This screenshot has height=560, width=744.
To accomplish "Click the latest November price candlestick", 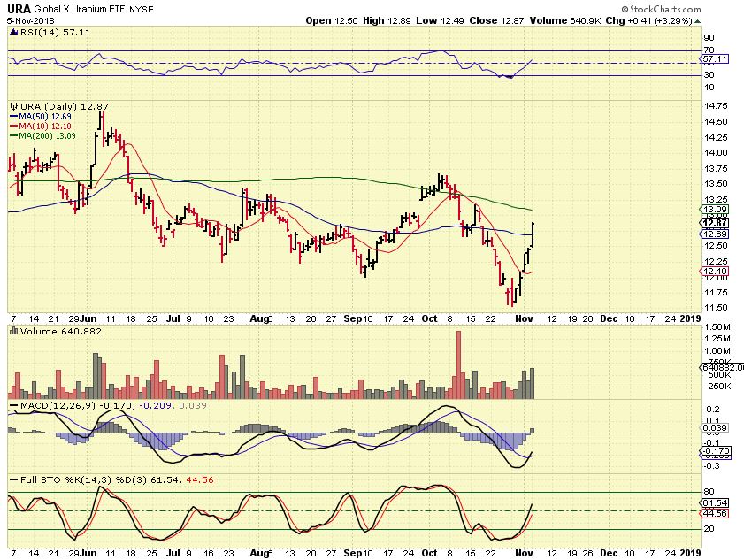I will [533, 234].
